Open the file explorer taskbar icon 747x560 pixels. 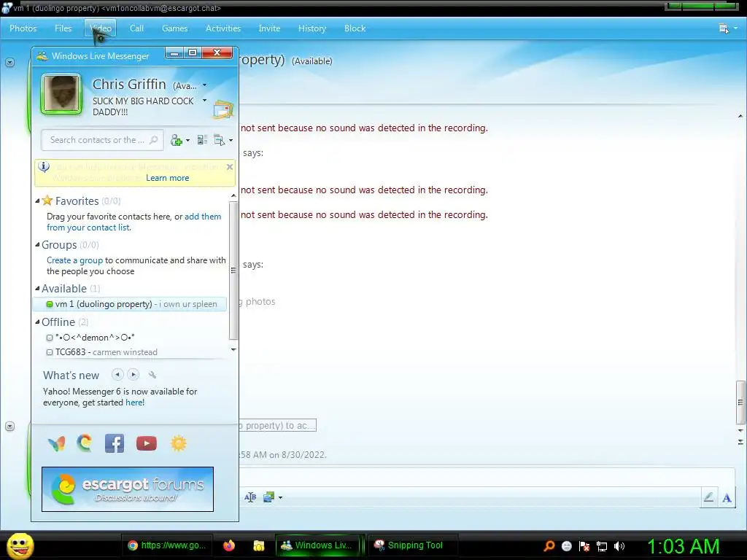click(259, 545)
